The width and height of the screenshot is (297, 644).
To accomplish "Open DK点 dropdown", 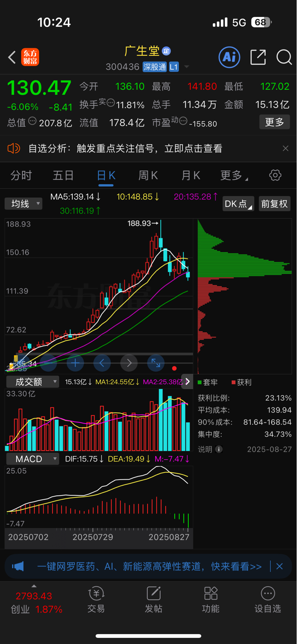I will pos(238,204).
